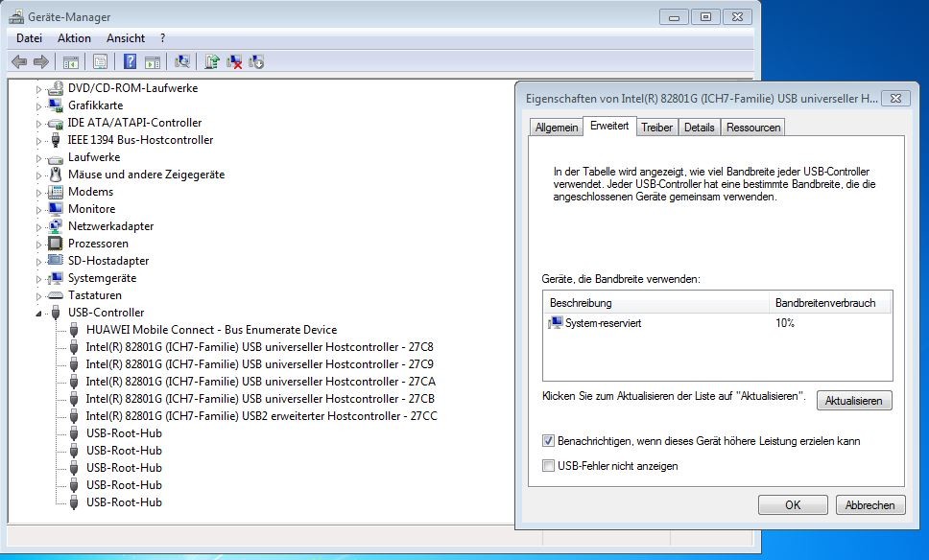Screen dimensions: 929x560
Task: Switch to the Allgemein tab
Action: click(x=557, y=128)
